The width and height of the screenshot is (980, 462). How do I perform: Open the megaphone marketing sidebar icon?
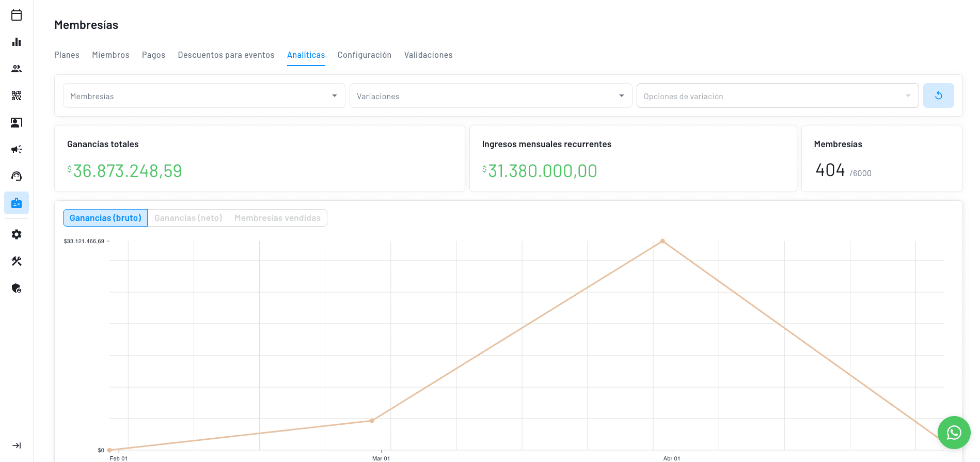point(17,149)
